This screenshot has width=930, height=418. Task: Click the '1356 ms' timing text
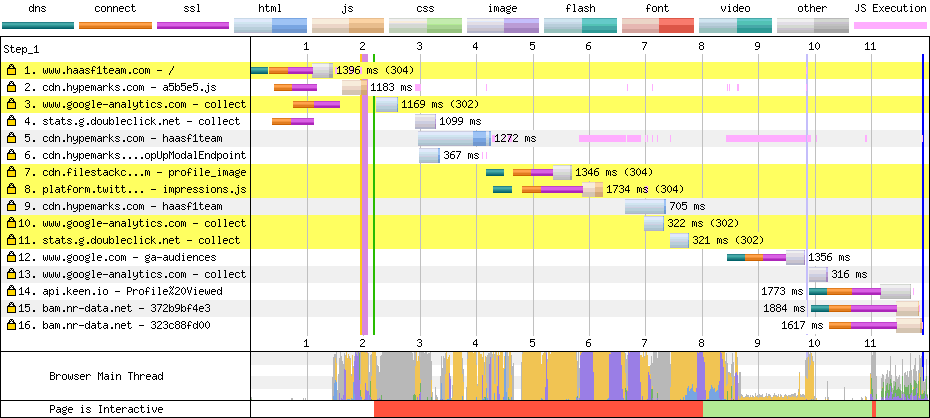tap(829, 257)
